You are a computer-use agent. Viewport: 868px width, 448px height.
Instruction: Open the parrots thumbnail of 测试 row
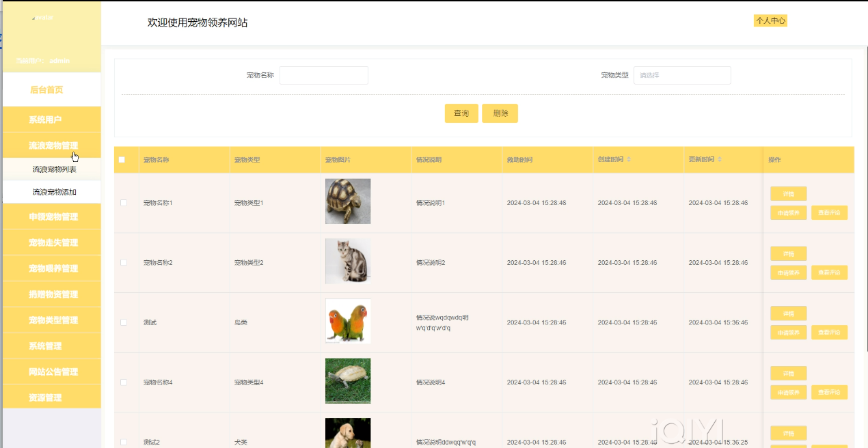348,321
